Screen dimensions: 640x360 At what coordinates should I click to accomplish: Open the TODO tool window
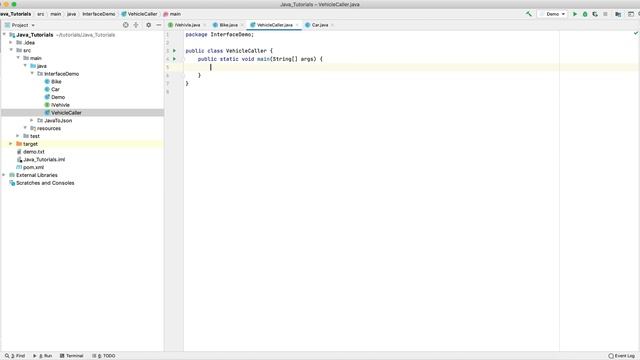click(x=104, y=356)
